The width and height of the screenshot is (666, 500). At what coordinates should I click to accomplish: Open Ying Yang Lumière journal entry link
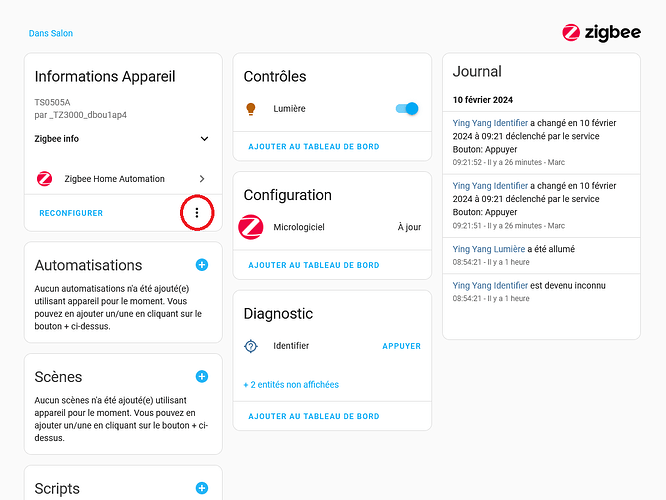(488, 249)
